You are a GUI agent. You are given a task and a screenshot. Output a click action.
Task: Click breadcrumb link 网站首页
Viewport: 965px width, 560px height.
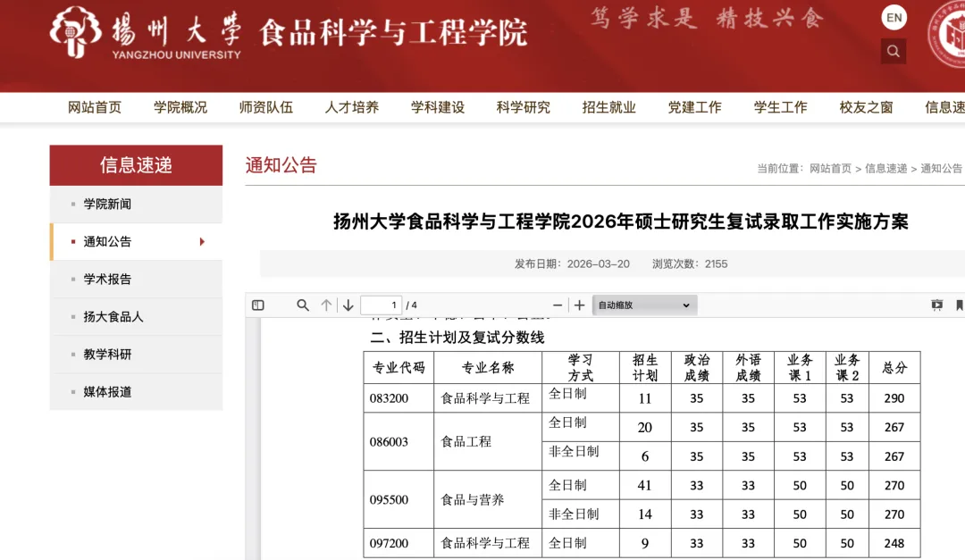point(830,169)
